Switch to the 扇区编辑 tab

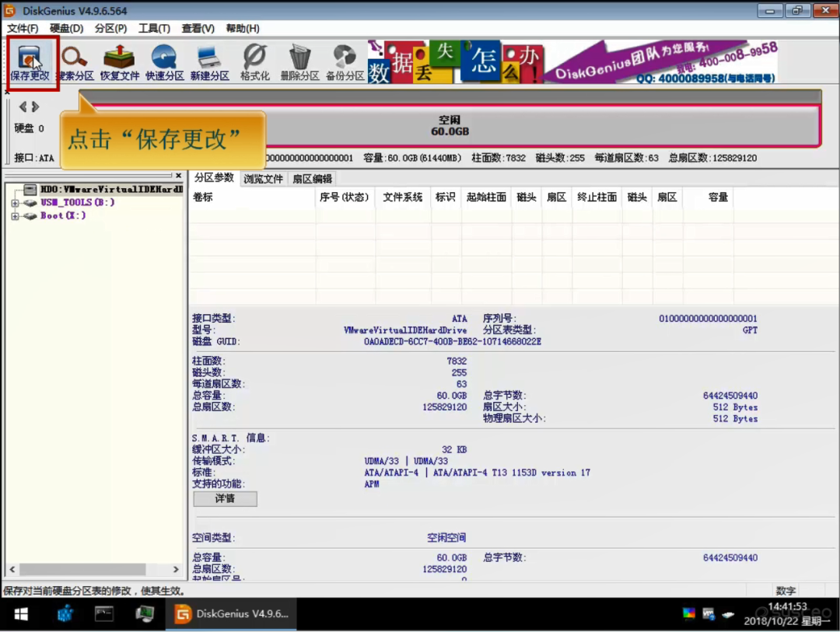[x=312, y=179]
